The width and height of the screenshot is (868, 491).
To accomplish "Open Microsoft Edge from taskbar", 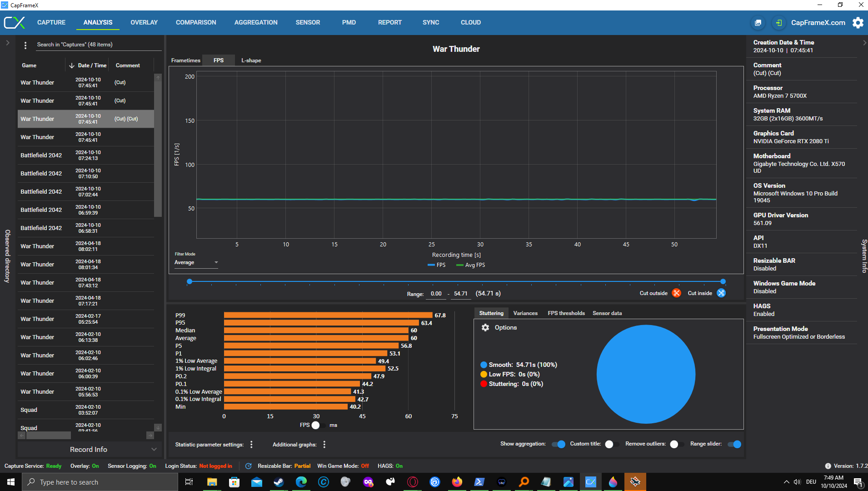I will coord(301,482).
